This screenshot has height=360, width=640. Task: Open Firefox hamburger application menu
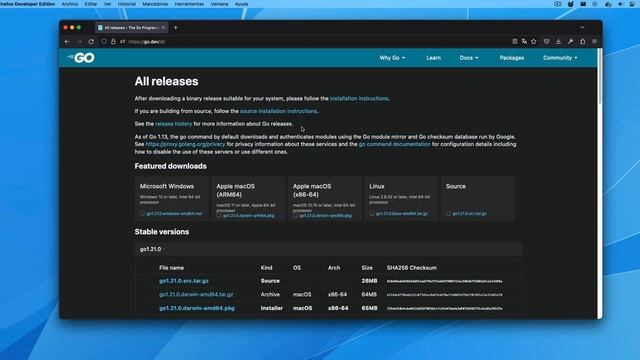594,42
